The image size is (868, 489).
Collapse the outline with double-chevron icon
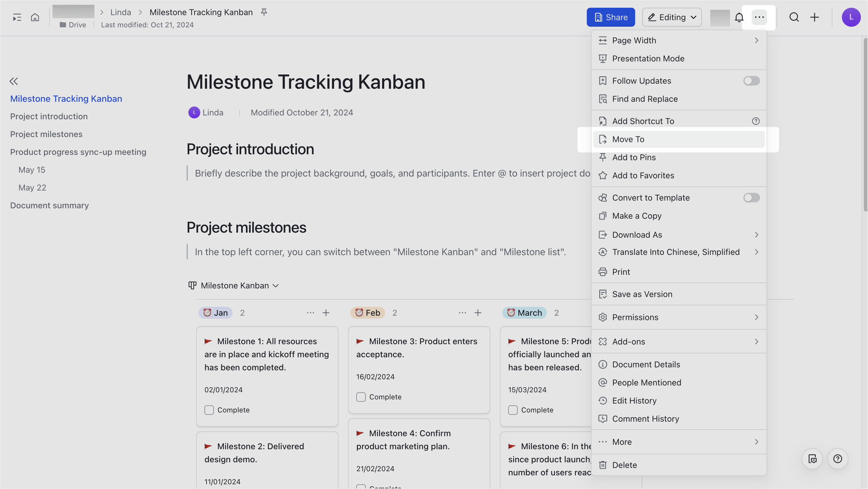click(x=14, y=81)
